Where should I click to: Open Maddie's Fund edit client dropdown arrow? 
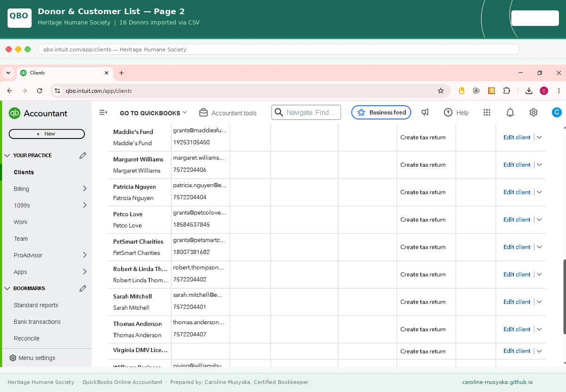[540, 138]
